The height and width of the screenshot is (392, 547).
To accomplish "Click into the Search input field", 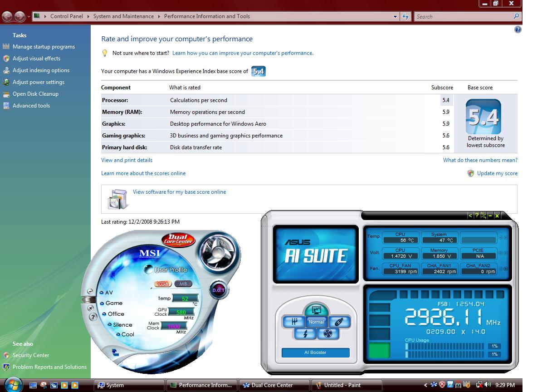I will pos(464,16).
